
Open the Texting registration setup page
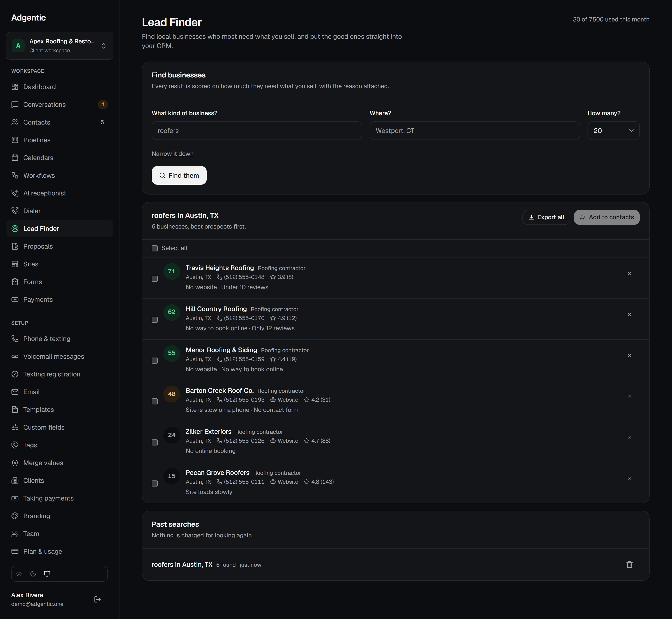coord(59,374)
